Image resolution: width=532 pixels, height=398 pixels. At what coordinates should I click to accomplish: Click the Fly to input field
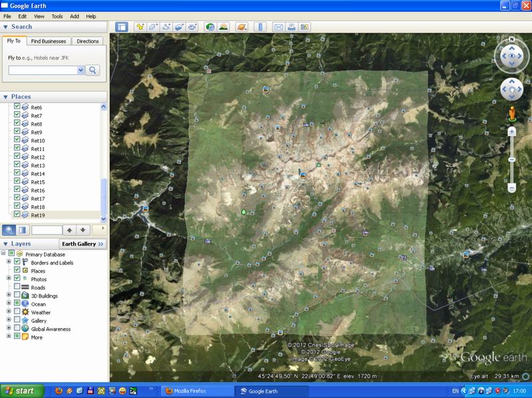coord(43,70)
